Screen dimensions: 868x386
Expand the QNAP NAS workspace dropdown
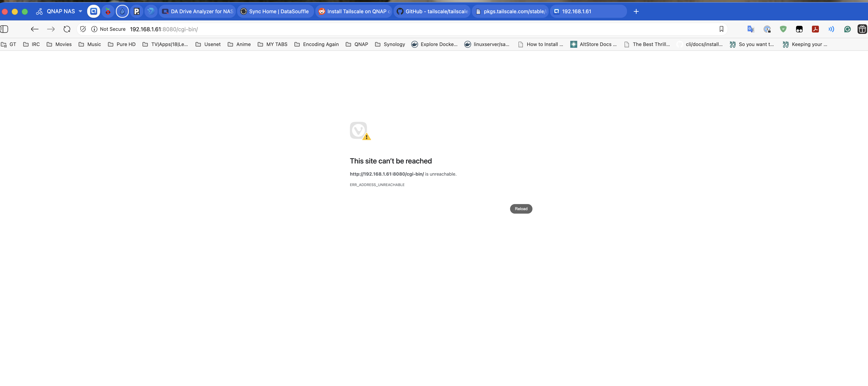(80, 12)
